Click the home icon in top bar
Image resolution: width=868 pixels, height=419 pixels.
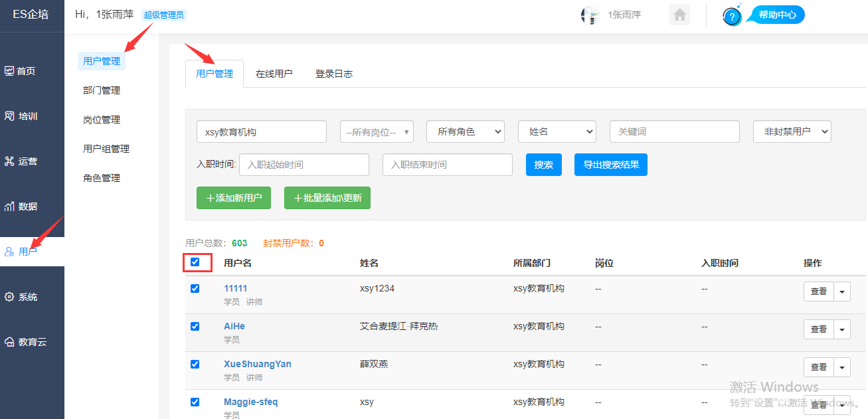click(x=679, y=15)
